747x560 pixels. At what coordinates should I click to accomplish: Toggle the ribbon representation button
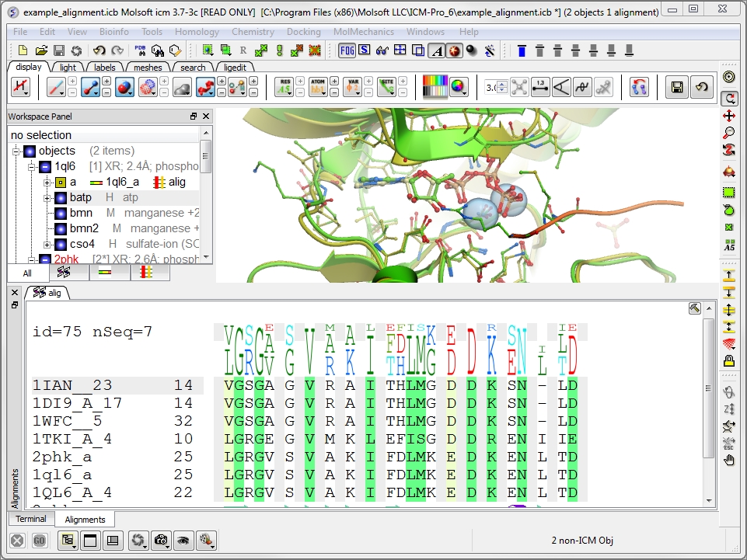205,87
